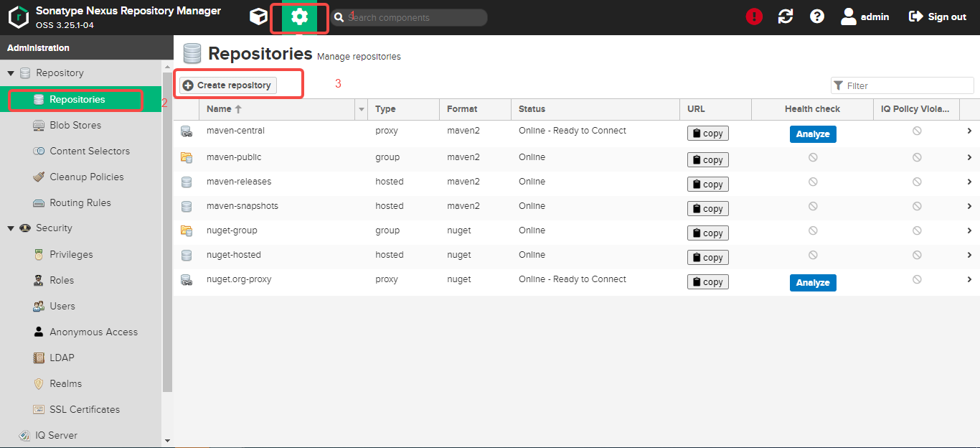
Task: Collapse the Repository tree node
Action: click(x=11, y=73)
